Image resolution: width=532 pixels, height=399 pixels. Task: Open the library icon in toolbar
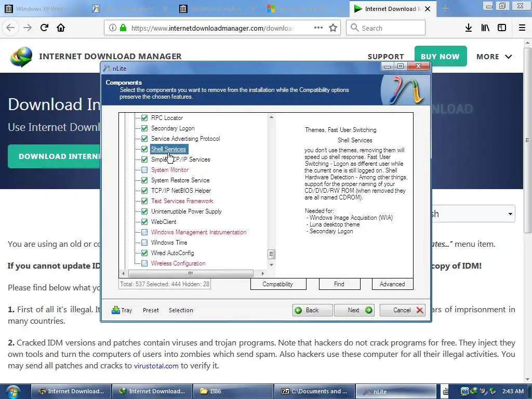pos(485,28)
